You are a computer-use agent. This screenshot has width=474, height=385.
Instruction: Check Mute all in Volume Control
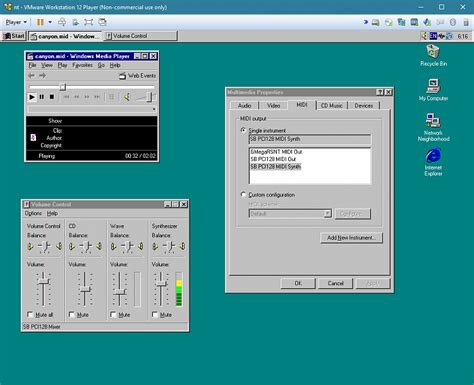click(x=30, y=314)
